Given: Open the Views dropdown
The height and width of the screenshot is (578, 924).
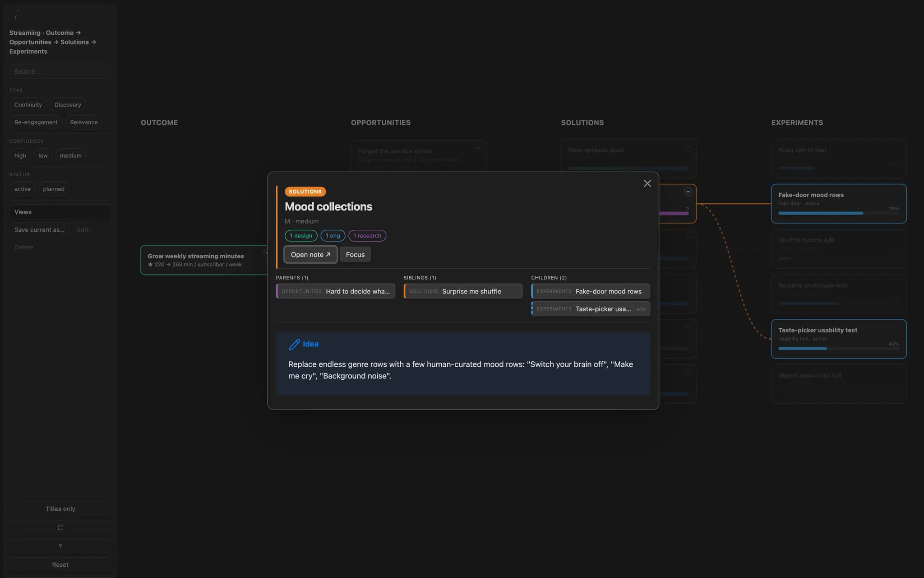Looking at the screenshot, I should tap(60, 212).
